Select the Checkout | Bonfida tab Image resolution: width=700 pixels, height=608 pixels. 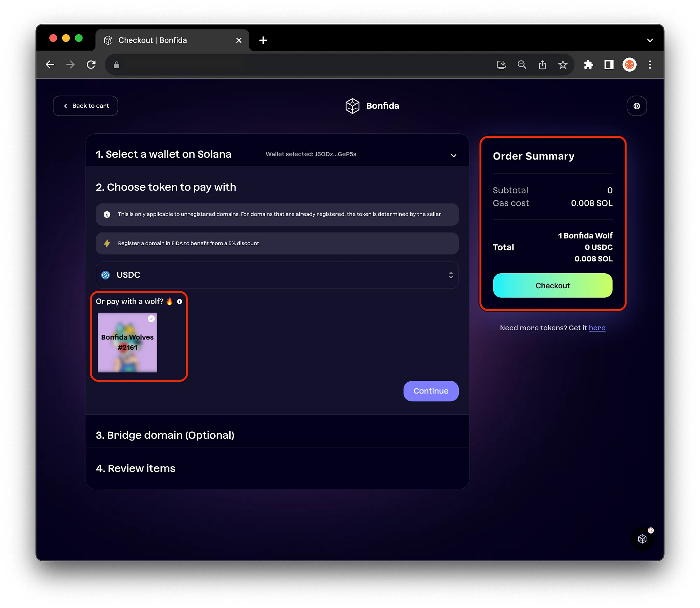(x=172, y=40)
